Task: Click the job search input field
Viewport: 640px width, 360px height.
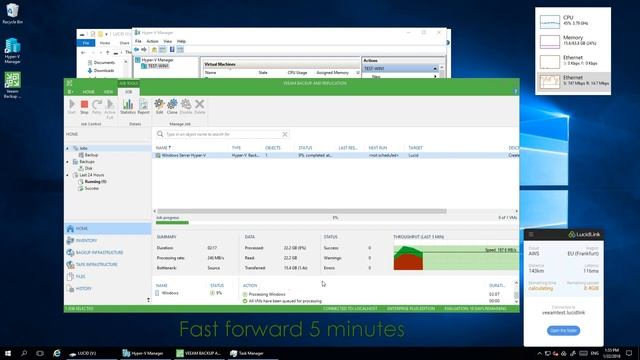Action: [223, 134]
